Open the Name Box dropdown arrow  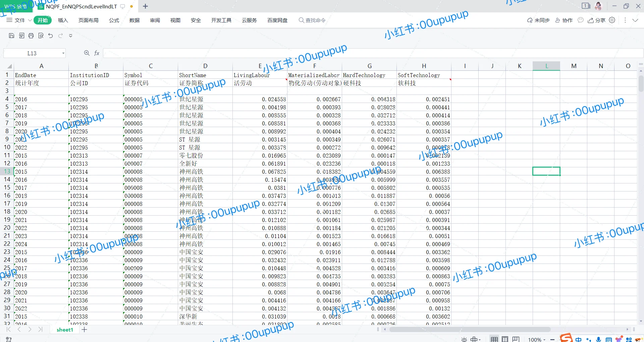tap(63, 53)
